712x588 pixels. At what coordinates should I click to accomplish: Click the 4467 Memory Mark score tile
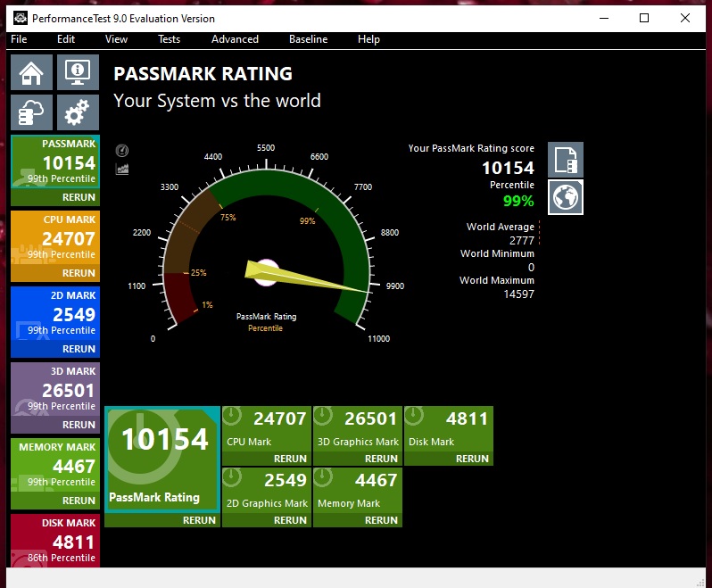(358, 491)
